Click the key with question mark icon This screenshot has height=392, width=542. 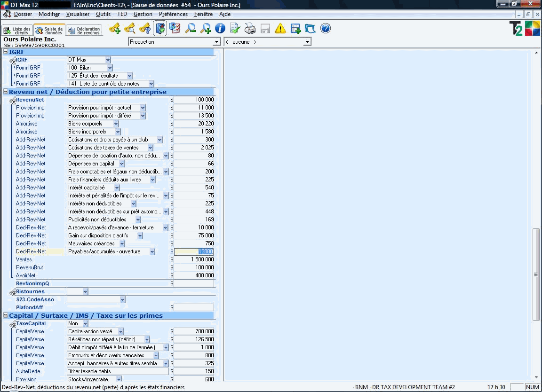point(145,29)
